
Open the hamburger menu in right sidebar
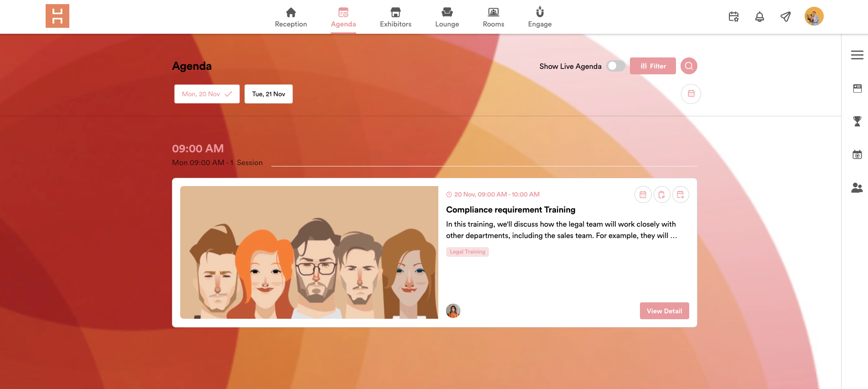pos(857,55)
